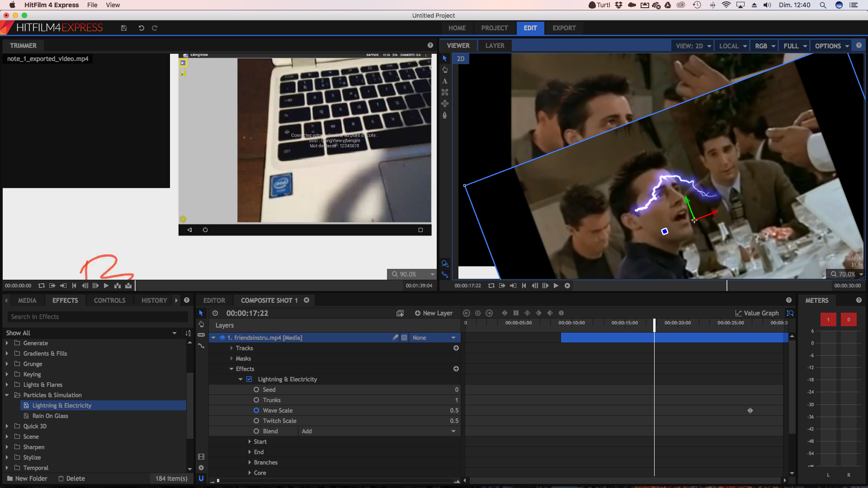Click the save project icon

point(124,28)
